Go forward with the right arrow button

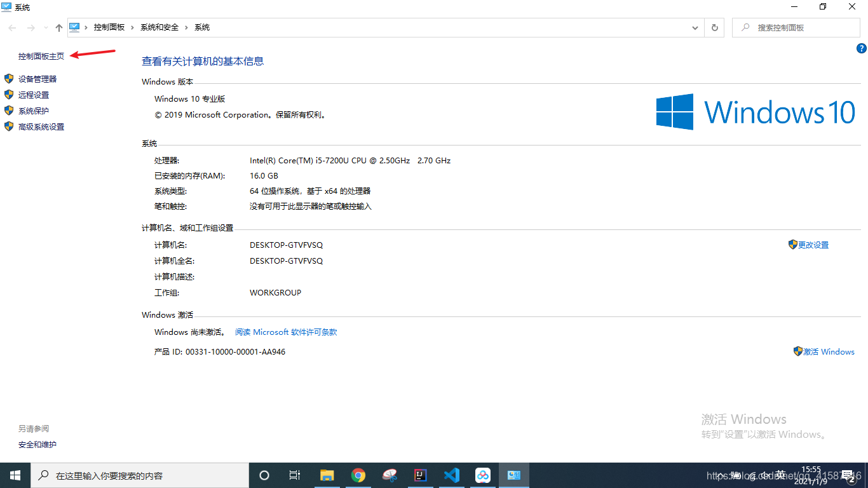[x=31, y=28]
